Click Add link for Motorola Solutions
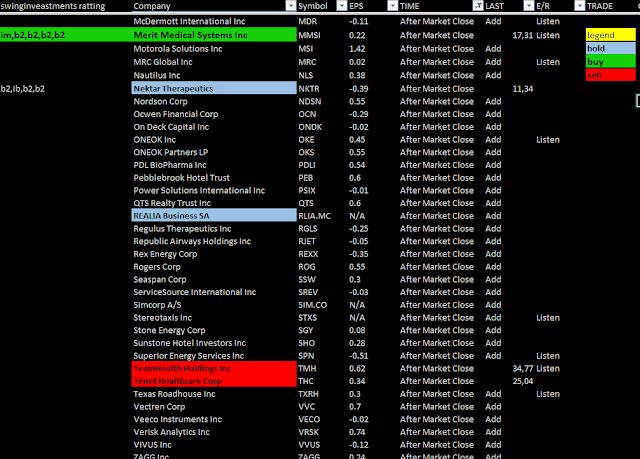 point(493,49)
